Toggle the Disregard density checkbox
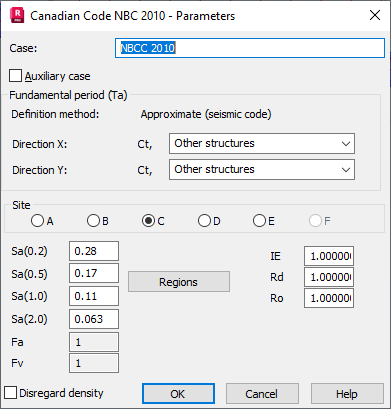 (x=10, y=393)
